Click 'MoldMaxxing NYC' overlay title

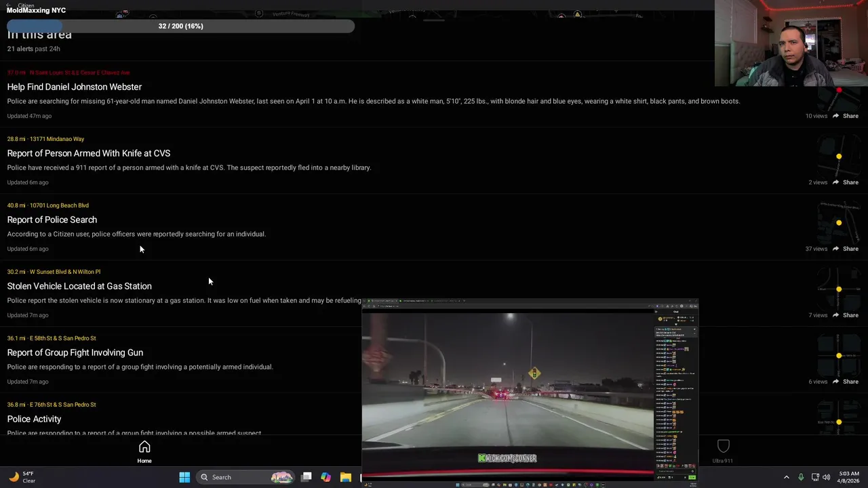tap(37, 11)
